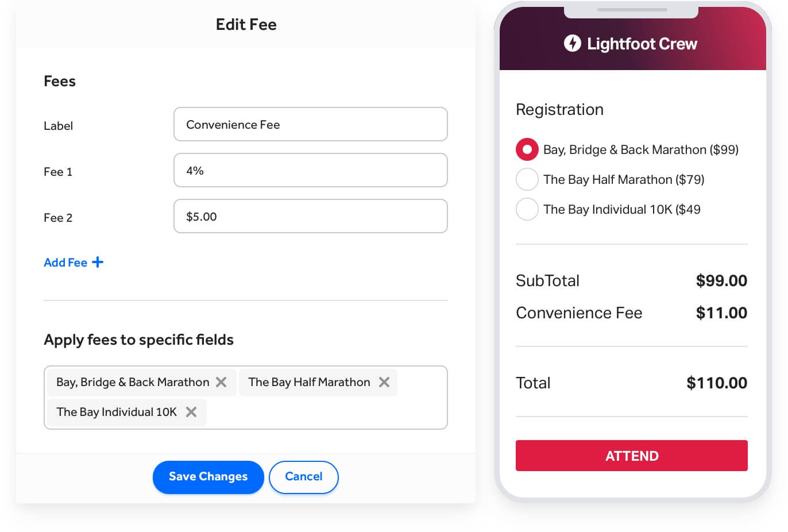Select The Bay Half Marathon ($79) option
Viewport: 788px width, 532px height.
click(x=527, y=179)
